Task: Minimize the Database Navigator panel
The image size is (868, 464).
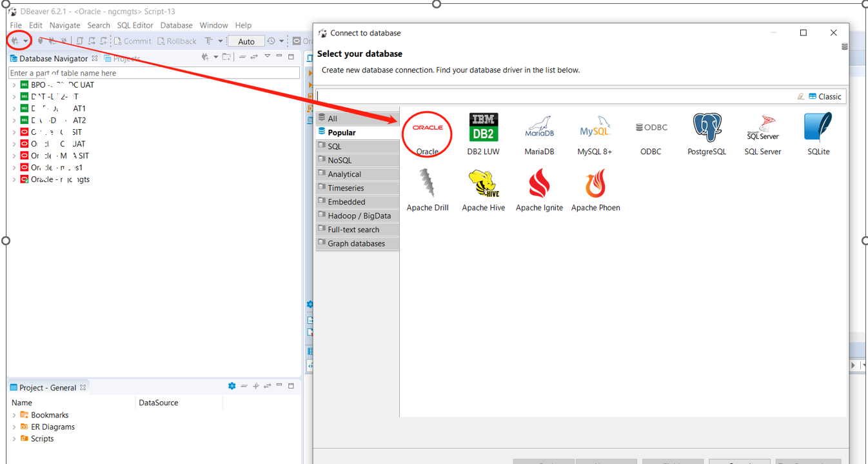Action: pos(279,55)
